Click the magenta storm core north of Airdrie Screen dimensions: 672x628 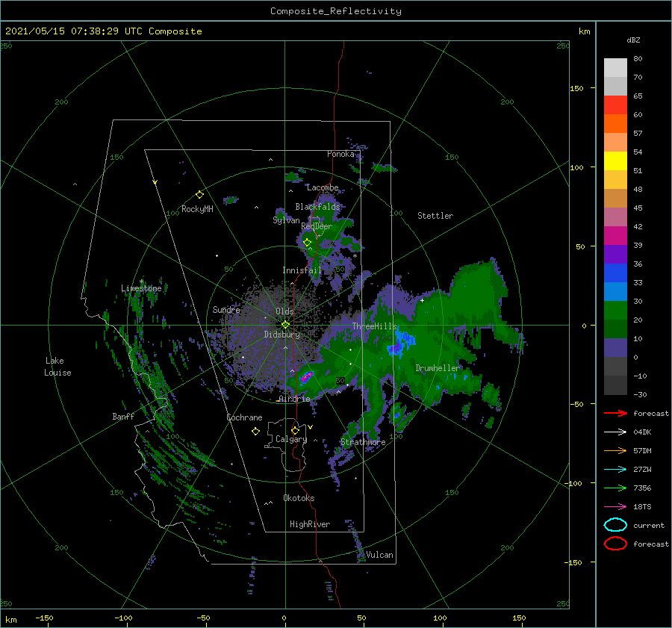coord(306,378)
